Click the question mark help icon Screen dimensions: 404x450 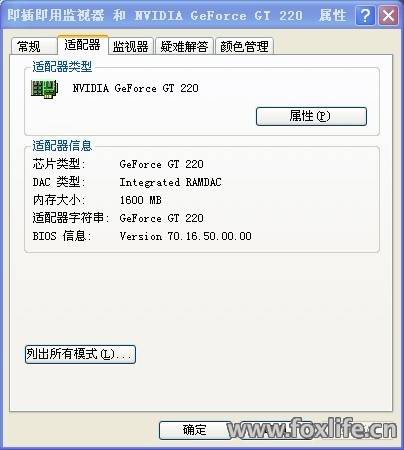click(x=365, y=15)
